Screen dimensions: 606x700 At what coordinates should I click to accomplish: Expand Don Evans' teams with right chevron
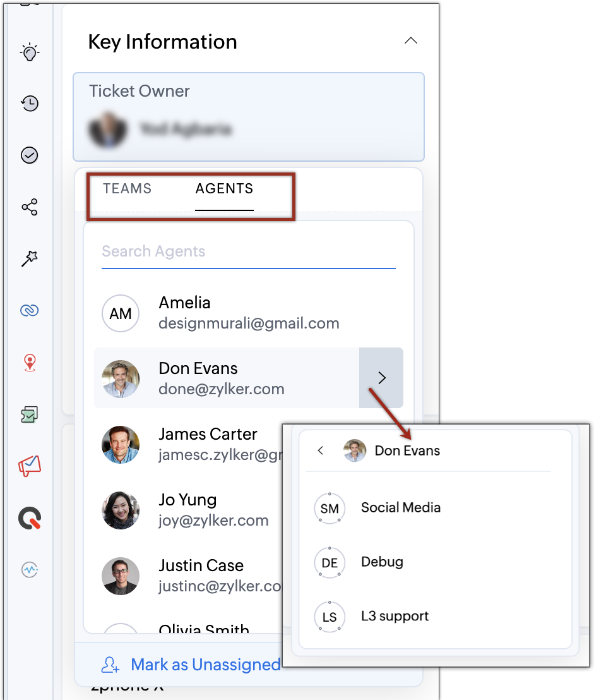coord(381,378)
